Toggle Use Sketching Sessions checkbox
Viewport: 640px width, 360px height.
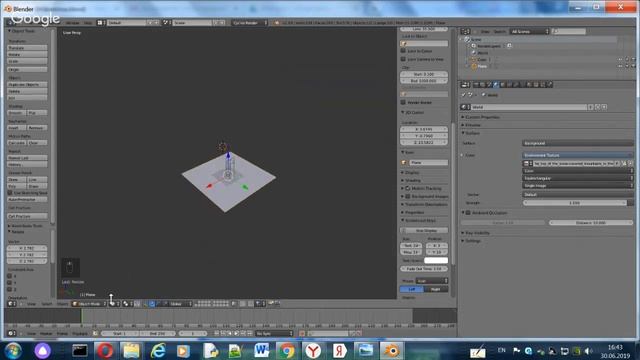pos(10,193)
